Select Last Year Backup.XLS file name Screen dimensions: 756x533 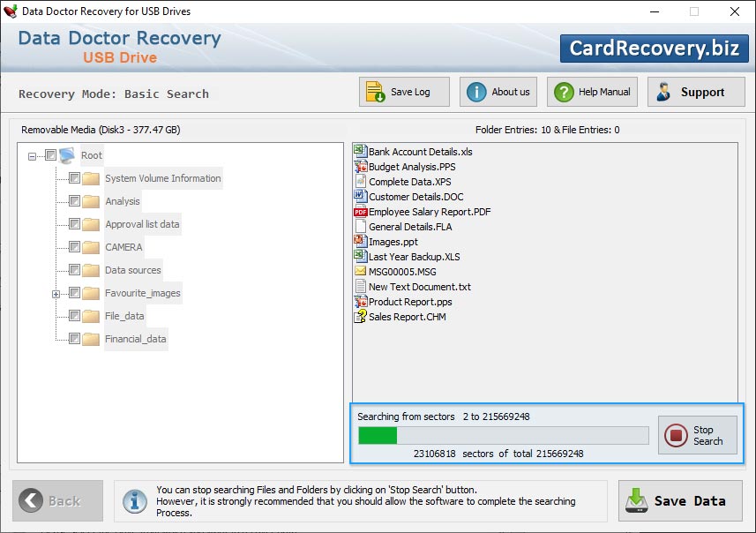pos(414,256)
